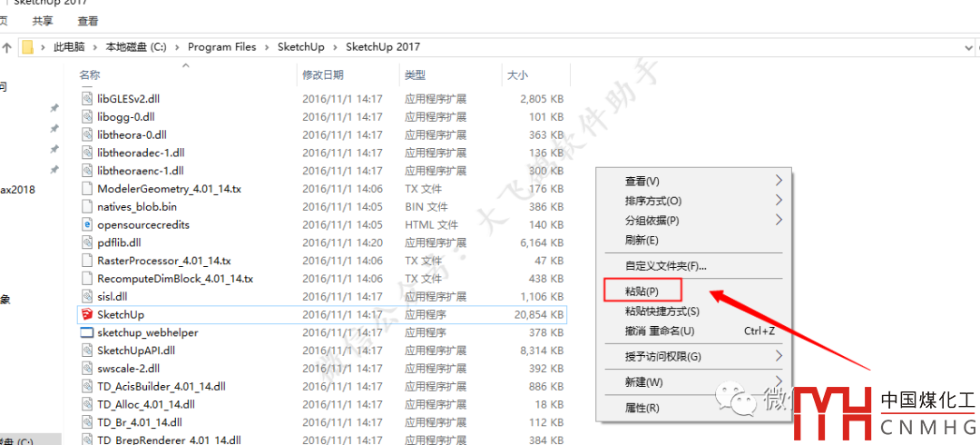Screen dimensions: 980x445
Task: Click the sketchup_webhelper application icon
Action: [87, 332]
